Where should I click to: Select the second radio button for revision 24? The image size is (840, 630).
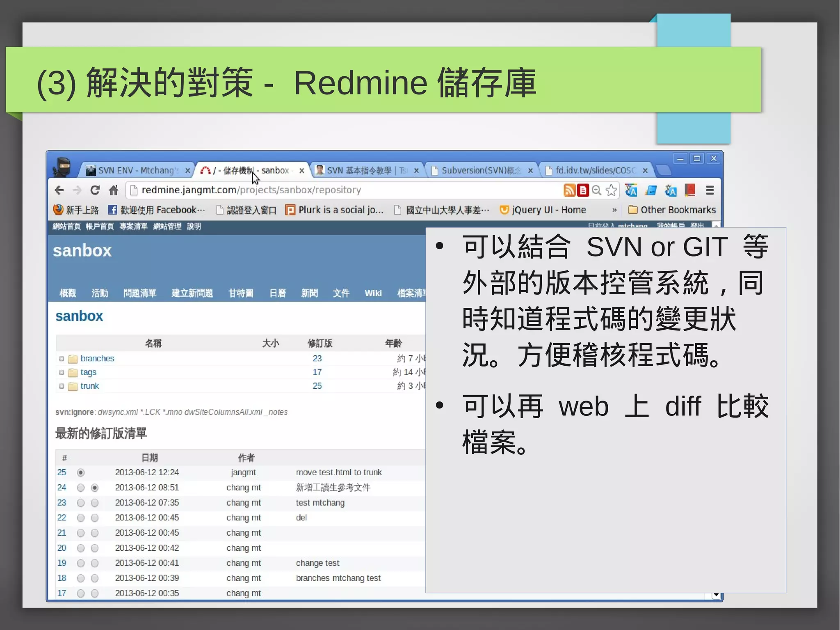coord(95,488)
